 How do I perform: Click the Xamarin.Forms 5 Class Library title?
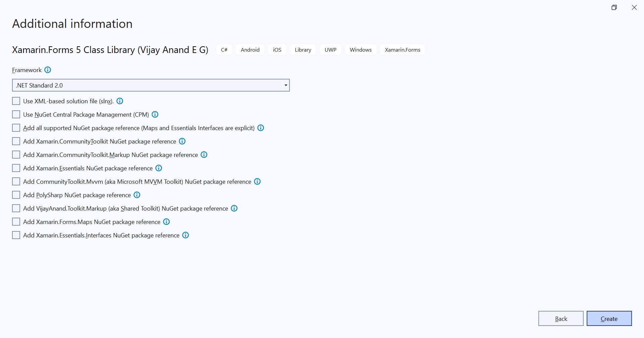point(110,50)
